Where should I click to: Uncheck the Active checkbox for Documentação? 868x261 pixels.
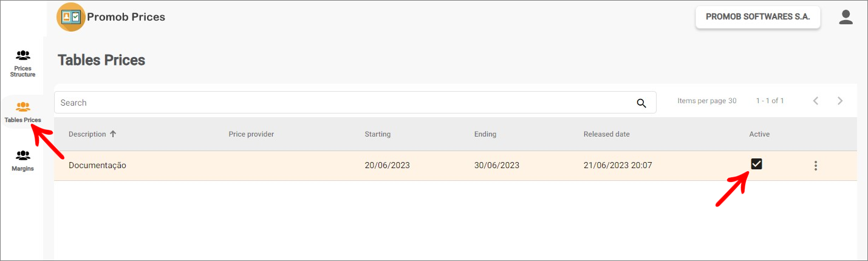click(x=756, y=163)
